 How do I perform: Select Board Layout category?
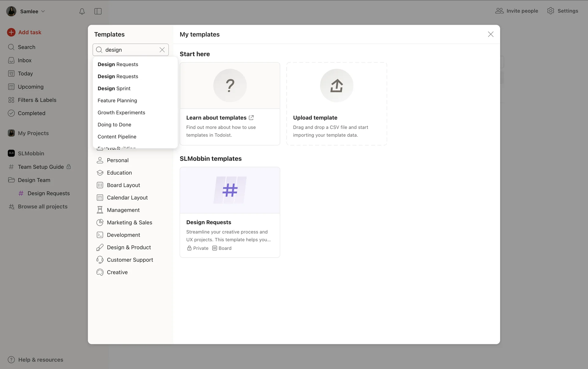point(123,185)
